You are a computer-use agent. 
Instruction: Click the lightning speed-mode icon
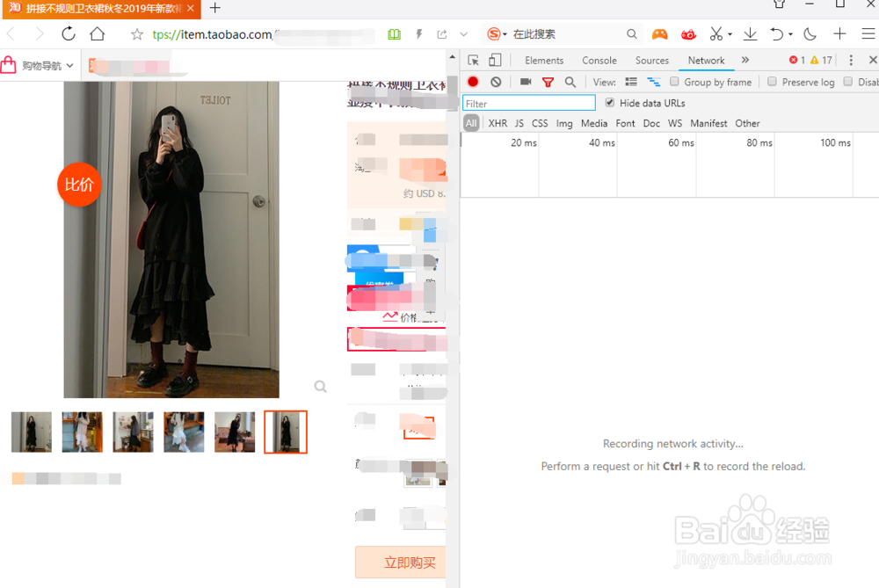click(418, 34)
